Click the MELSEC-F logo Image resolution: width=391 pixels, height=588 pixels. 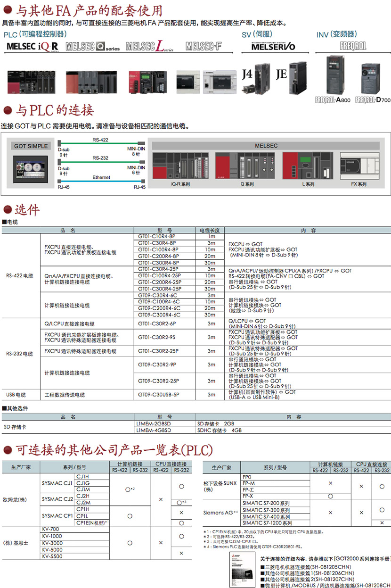pyautogui.click(x=203, y=46)
